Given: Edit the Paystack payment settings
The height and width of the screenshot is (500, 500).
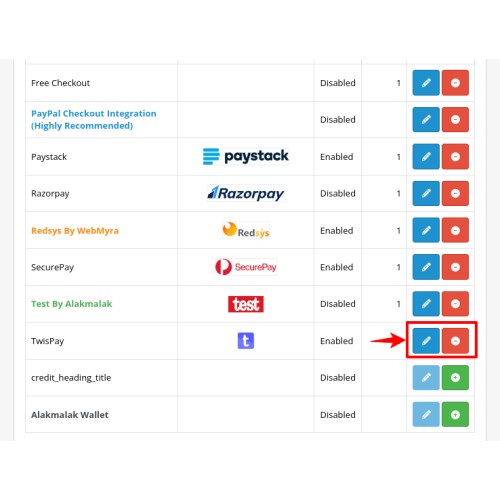Looking at the screenshot, I should 426,157.
